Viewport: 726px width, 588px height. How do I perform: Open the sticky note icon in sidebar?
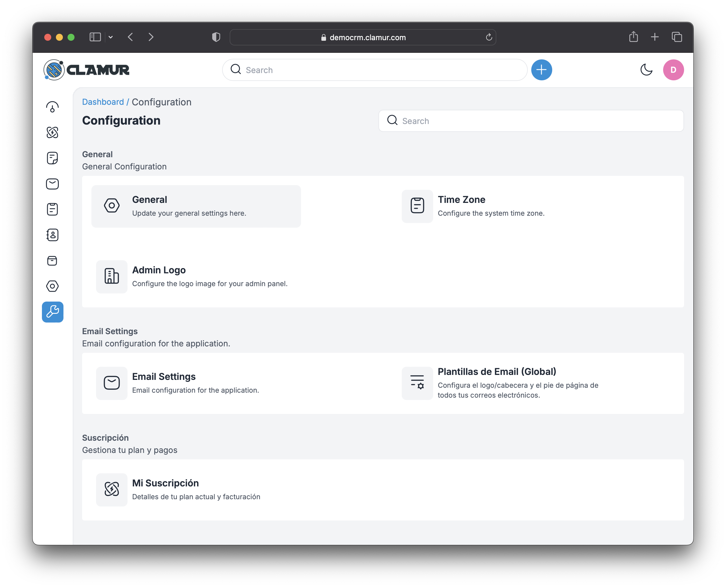[x=52, y=158]
